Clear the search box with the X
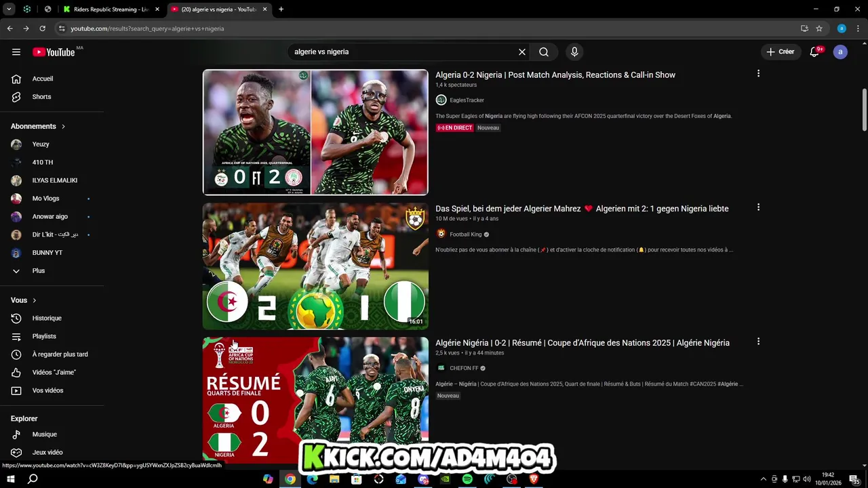Screen dimensions: 868x488 (x=522, y=52)
